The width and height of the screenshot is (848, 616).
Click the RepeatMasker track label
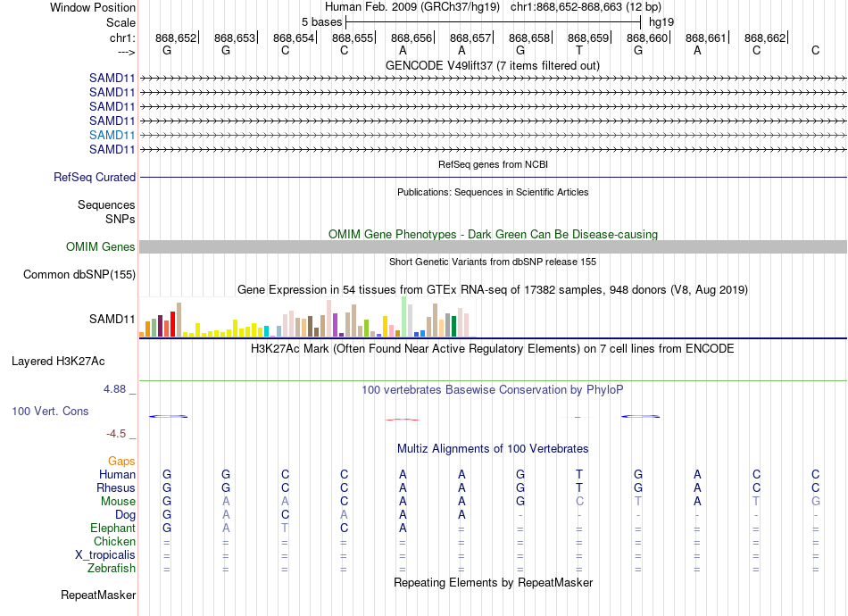click(98, 595)
